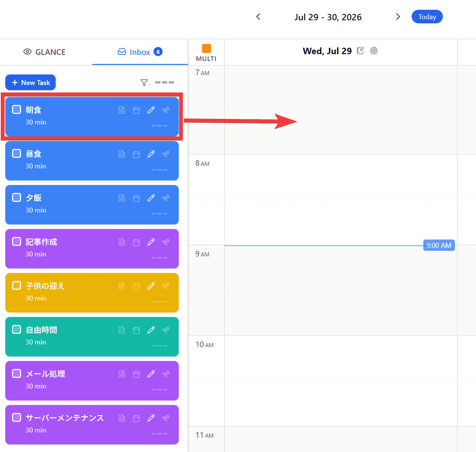Image resolution: width=476 pixels, height=452 pixels.
Task: Edit 夕飯 task with pencil icon
Action: 151,198
